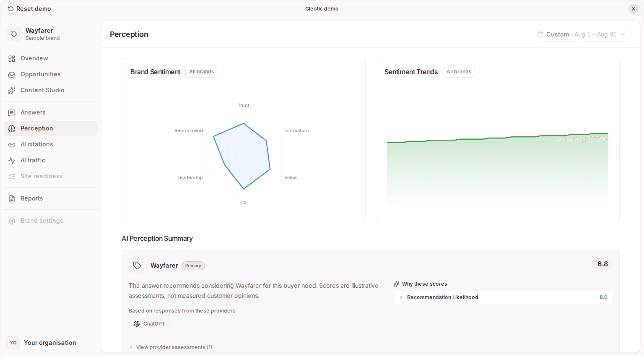Image resolution: width=644 pixels, height=357 pixels.
Task: Expand View provider assessments (1)
Action: [171, 347]
